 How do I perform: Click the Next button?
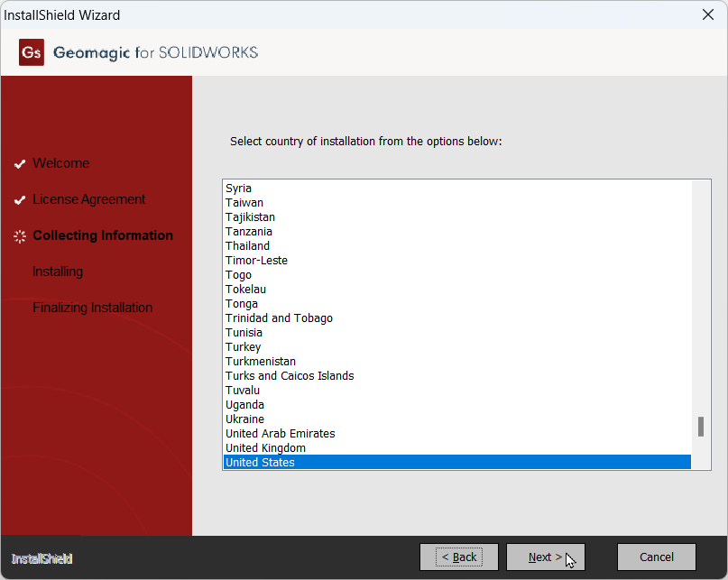click(x=545, y=557)
